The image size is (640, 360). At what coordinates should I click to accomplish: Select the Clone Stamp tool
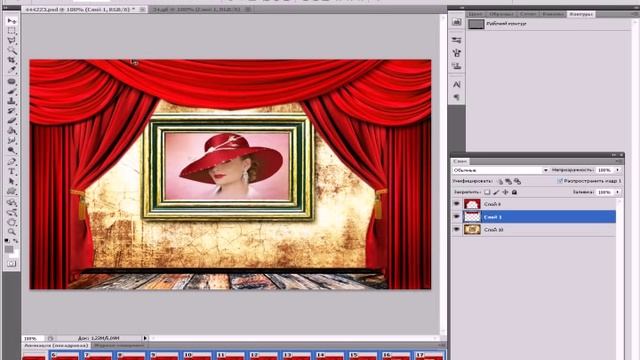[x=12, y=101]
